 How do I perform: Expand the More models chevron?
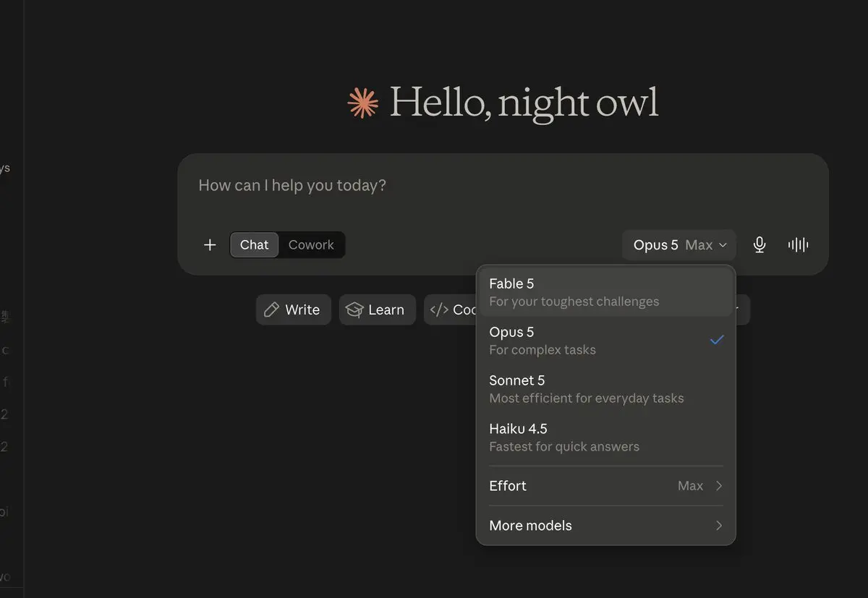click(x=718, y=526)
